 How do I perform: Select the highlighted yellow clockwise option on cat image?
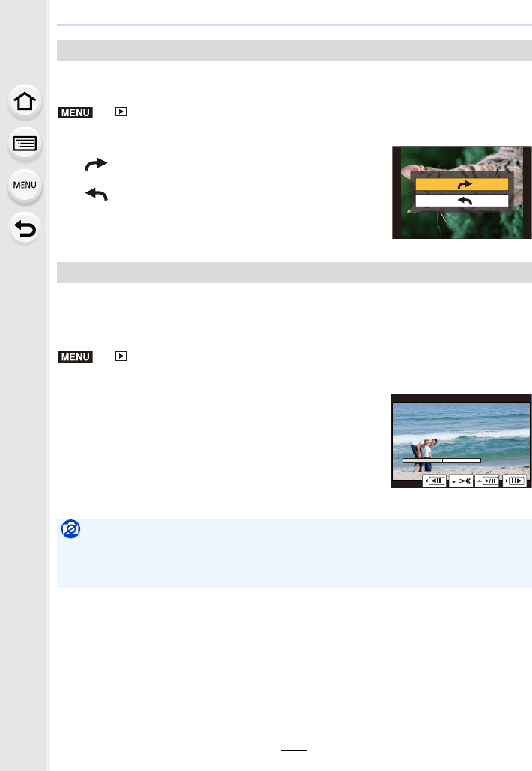pyautogui.click(x=462, y=184)
